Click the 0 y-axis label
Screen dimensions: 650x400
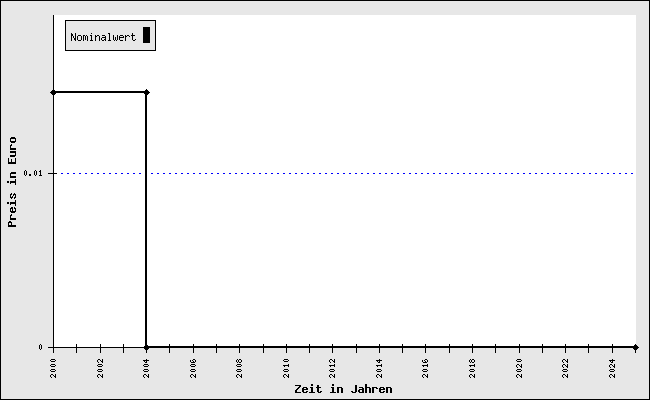point(41,347)
